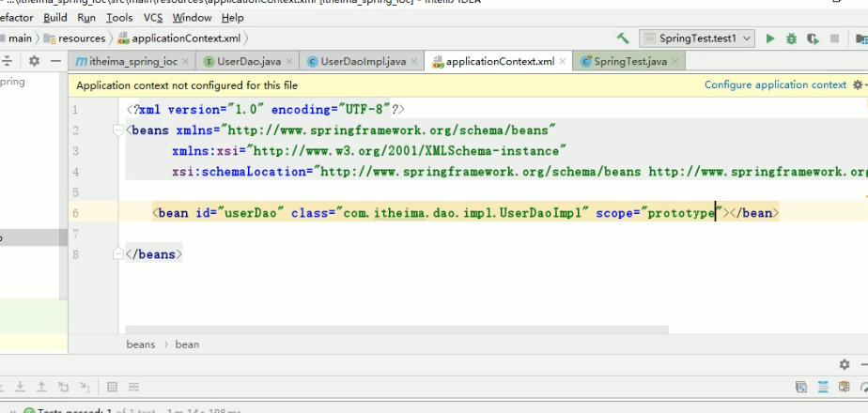Close the SpringTest.java tab
The width and height of the screenshot is (868, 413).
coord(675,61)
